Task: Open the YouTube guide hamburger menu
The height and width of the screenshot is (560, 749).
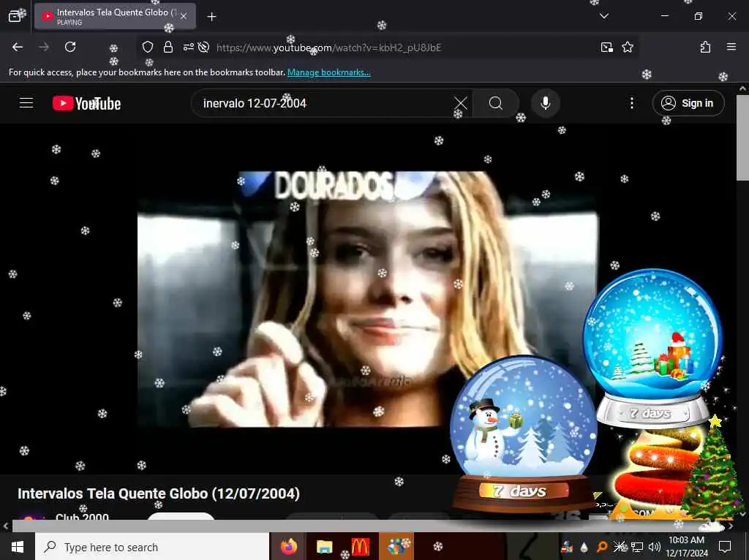Action: pos(26,103)
